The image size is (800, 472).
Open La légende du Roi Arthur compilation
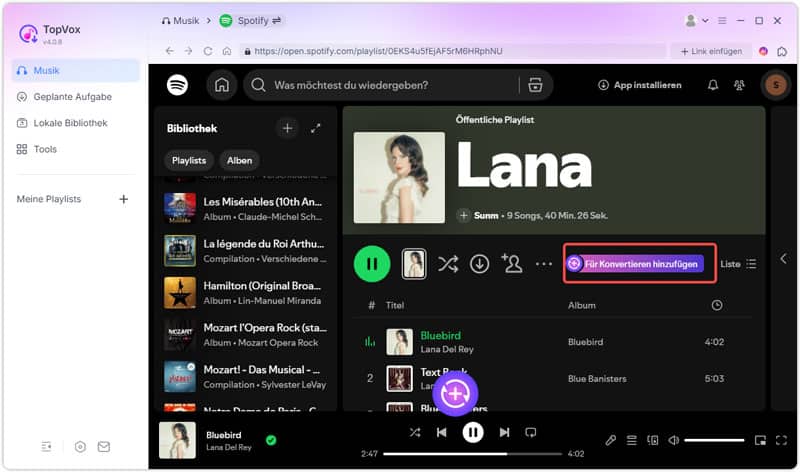(245, 251)
